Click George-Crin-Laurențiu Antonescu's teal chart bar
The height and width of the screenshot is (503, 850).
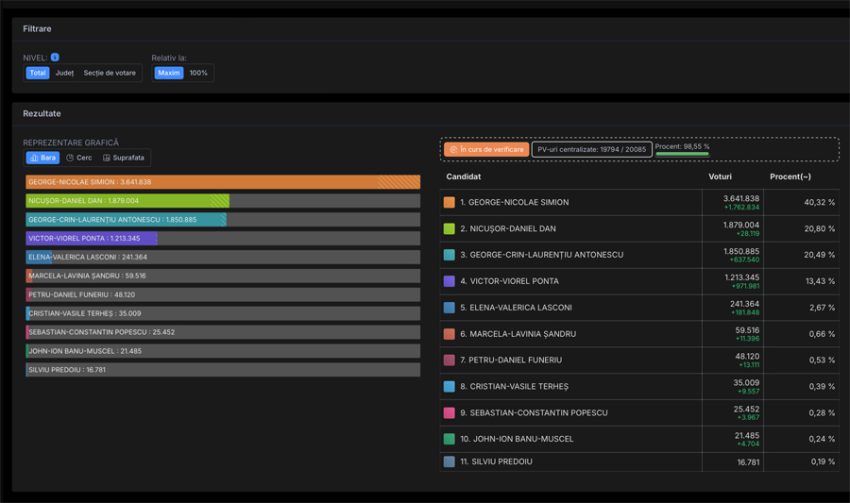[x=126, y=219]
